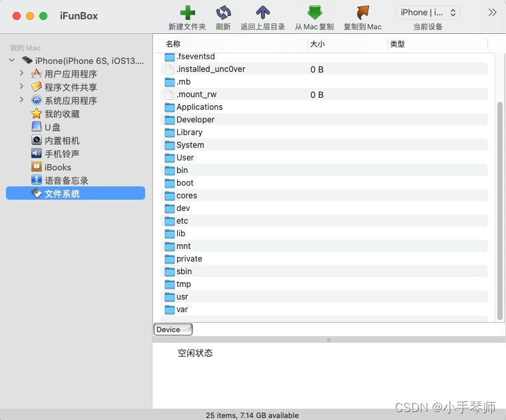Select the etc folder row
The image size is (506, 420).
pyautogui.click(x=324, y=220)
